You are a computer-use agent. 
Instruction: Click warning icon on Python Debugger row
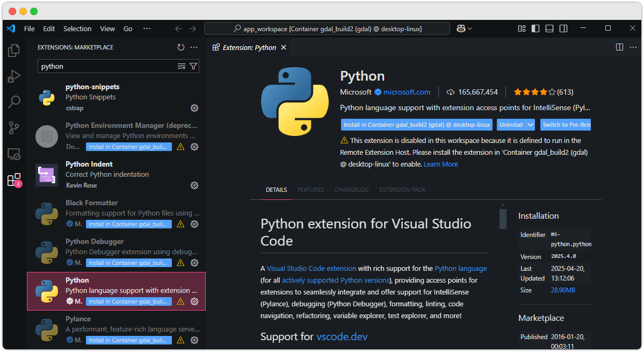click(180, 262)
